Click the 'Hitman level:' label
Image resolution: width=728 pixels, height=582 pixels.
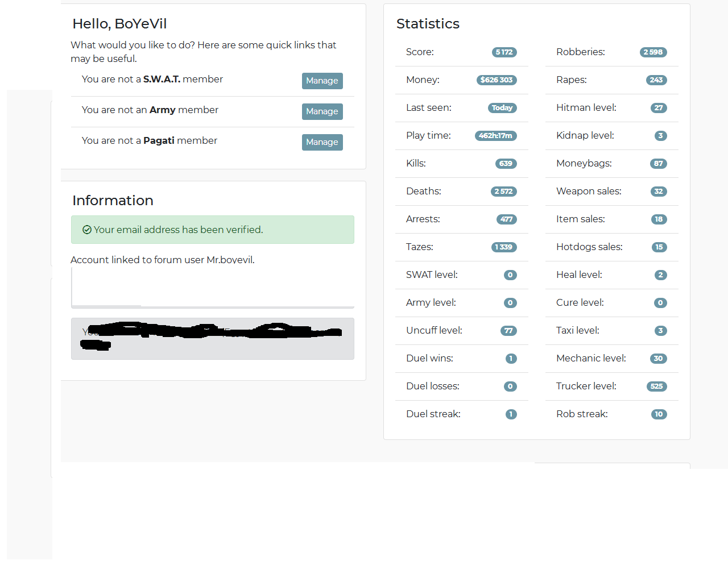pyautogui.click(x=586, y=108)
